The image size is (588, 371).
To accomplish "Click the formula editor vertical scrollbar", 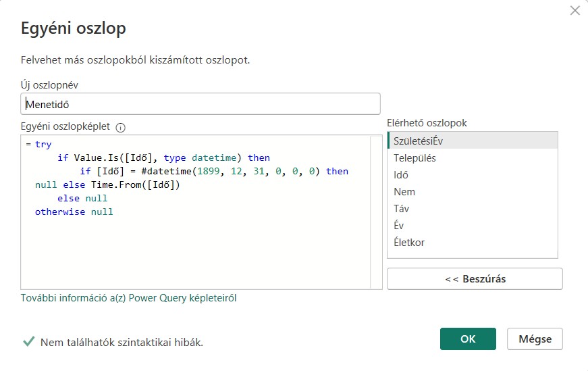I will pyautogui.click(x=376, y=212).
